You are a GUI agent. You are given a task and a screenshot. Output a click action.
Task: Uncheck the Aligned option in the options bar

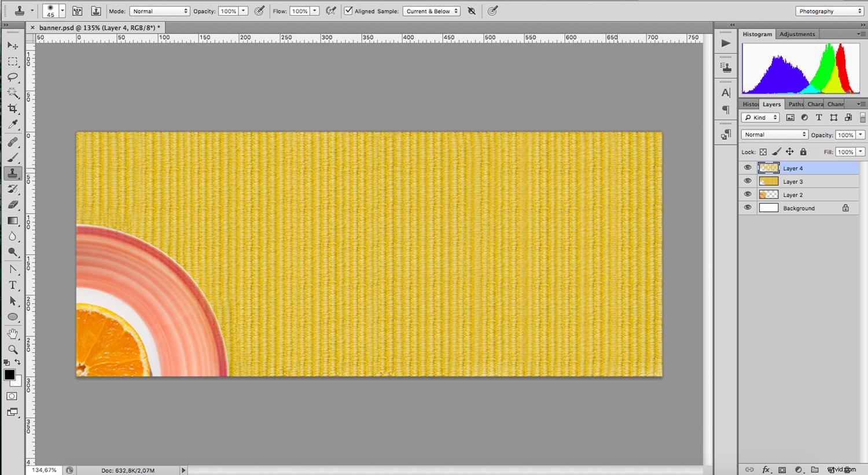pos(348,10)
